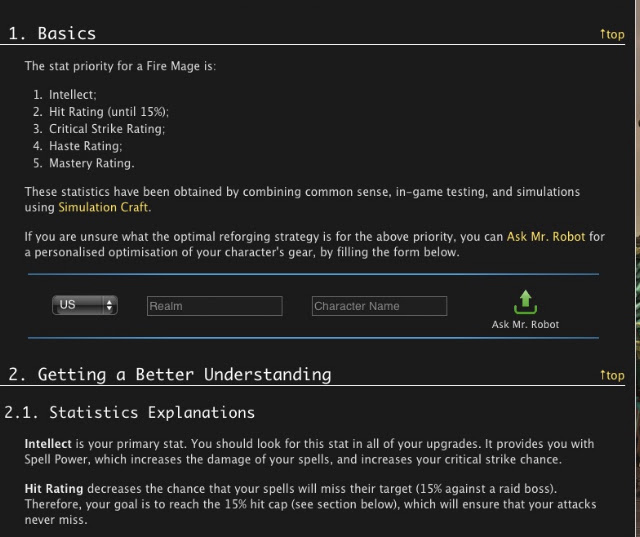Click the Hit Rating (until 15%) list item
This screenshot has width=640, height=537.
[x=109, y=112]
